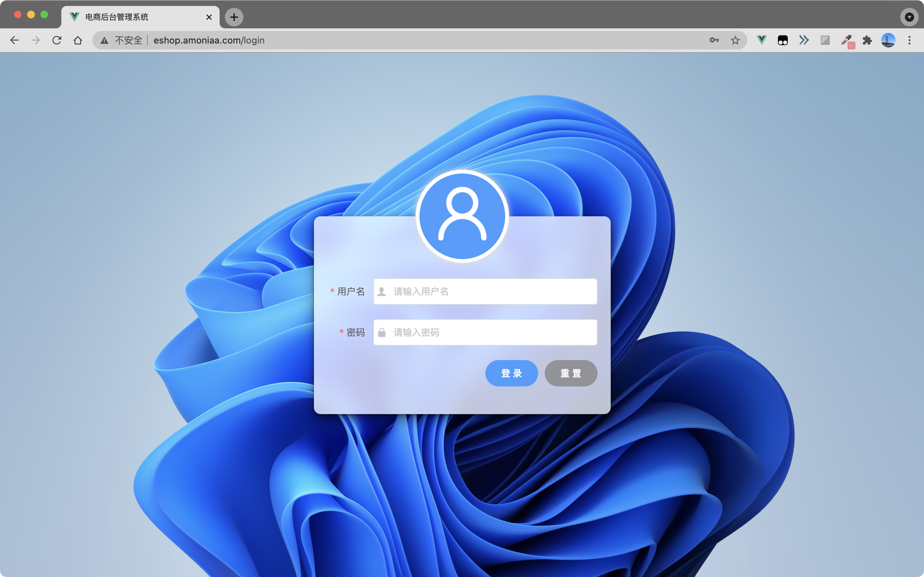Click the browser back arrow
This screenshot has height=577, width=924.
click(x=15, y=40)
